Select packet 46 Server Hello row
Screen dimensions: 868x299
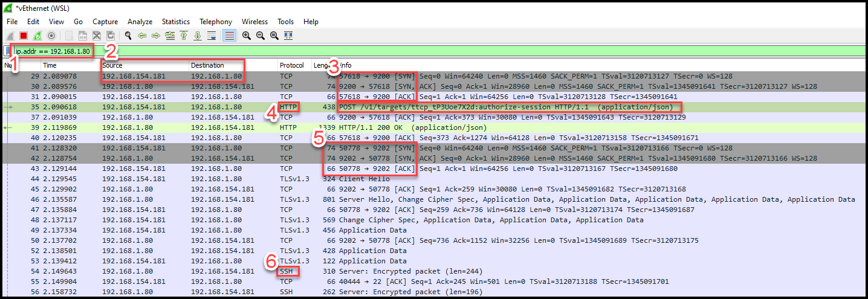pos(434,199)
